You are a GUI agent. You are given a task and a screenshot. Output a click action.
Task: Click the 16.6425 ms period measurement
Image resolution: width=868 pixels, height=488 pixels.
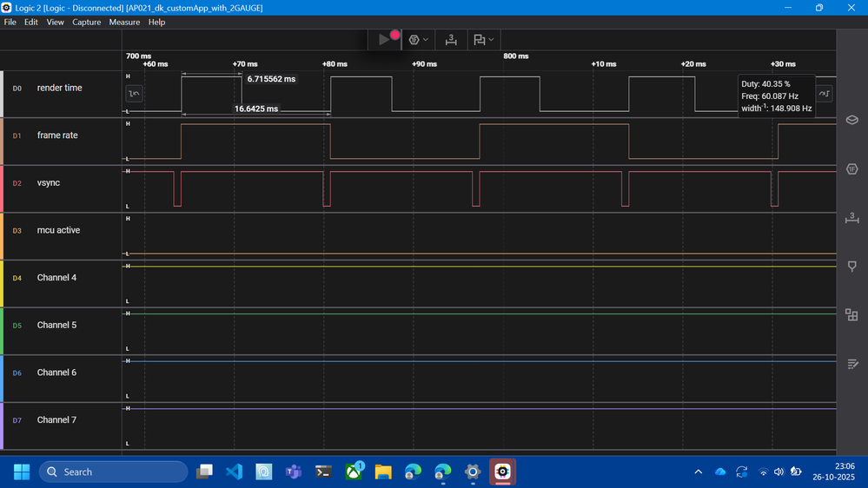click(255, 109)
